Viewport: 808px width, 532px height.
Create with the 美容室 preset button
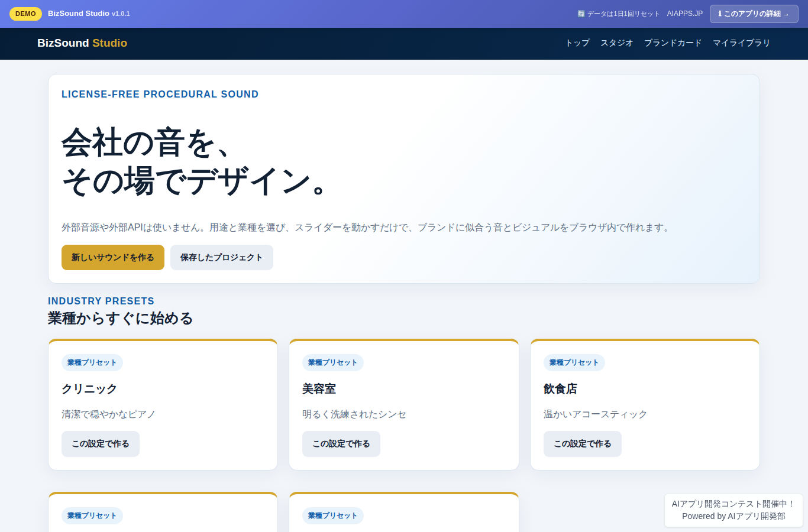[341, 444]
